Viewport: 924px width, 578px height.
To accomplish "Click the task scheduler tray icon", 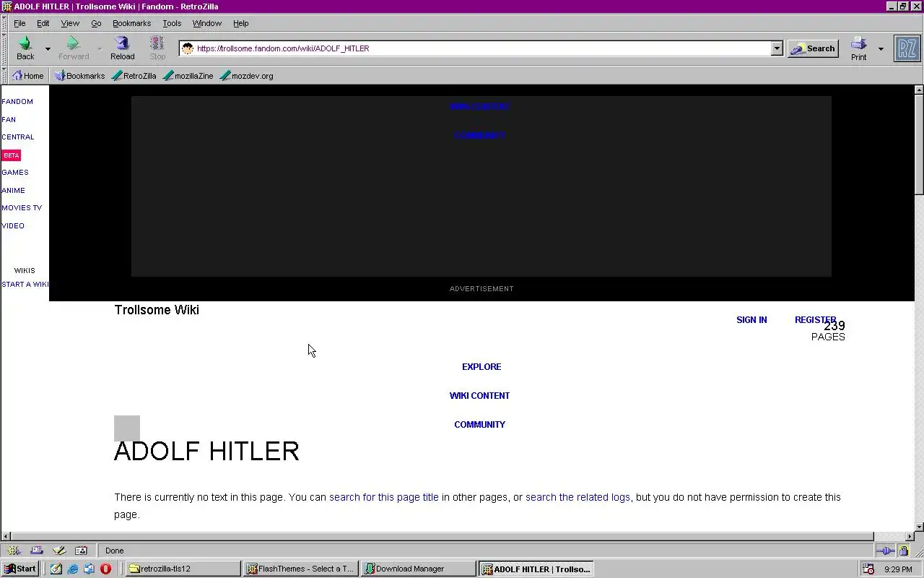I will (x=869, y=569).
